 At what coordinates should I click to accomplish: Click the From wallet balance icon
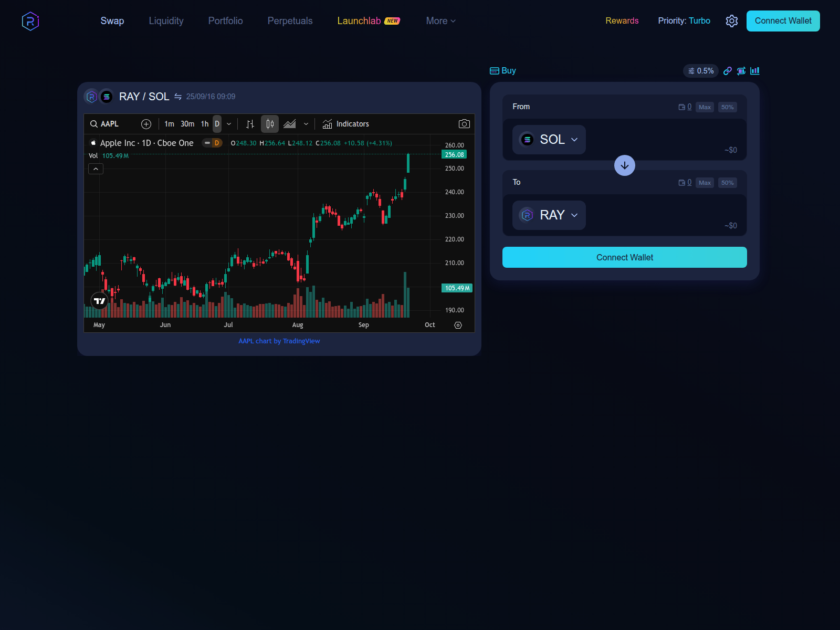point(681,107)
